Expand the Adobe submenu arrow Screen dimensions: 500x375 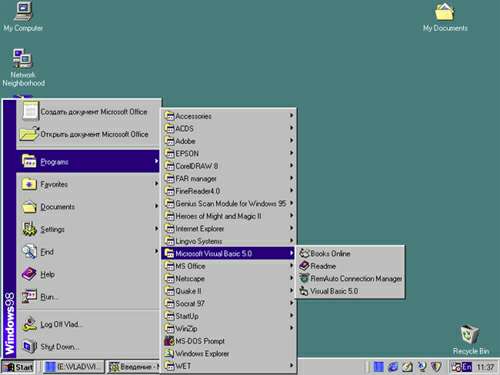coord(291,140)
